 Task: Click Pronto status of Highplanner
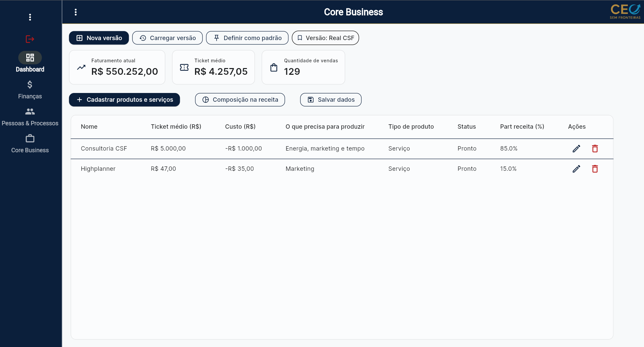coord(467,169)
